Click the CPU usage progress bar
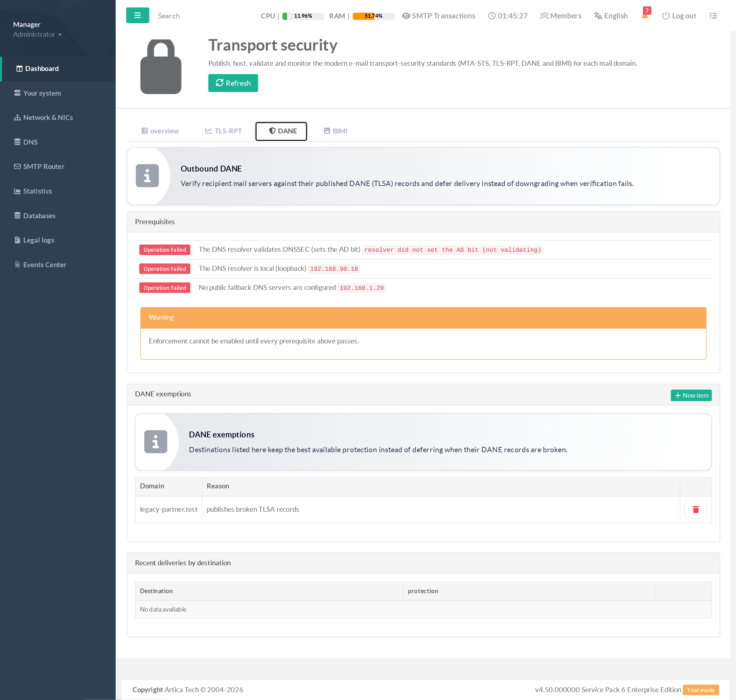 tap(303, 16)
